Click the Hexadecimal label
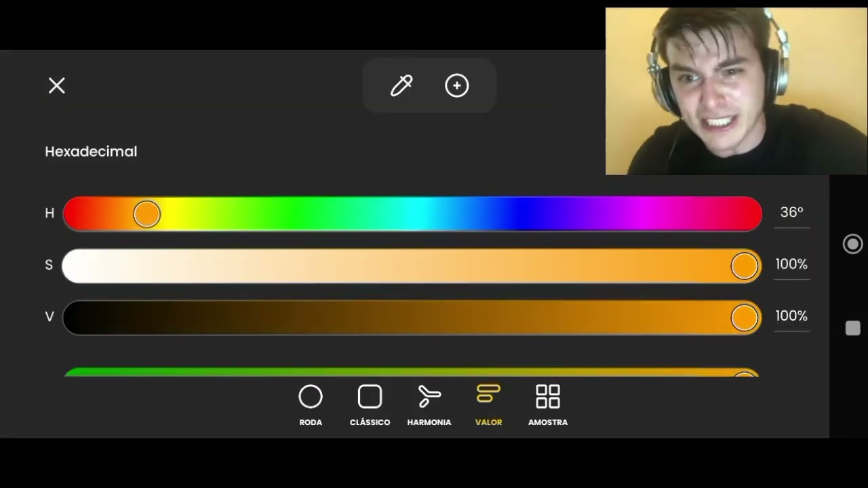The height and width of the screenshot is (488, 868). coord(91,152)
